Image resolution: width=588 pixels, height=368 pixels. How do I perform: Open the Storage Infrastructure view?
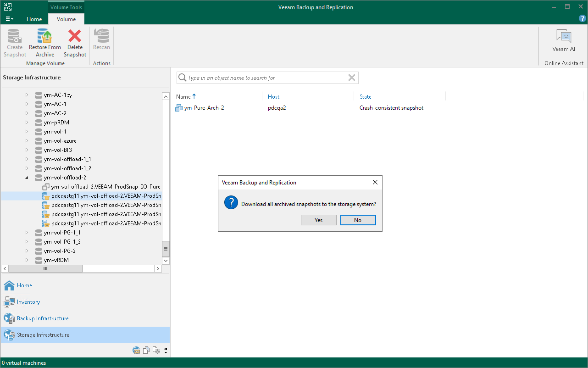click(x=85, y=335)
